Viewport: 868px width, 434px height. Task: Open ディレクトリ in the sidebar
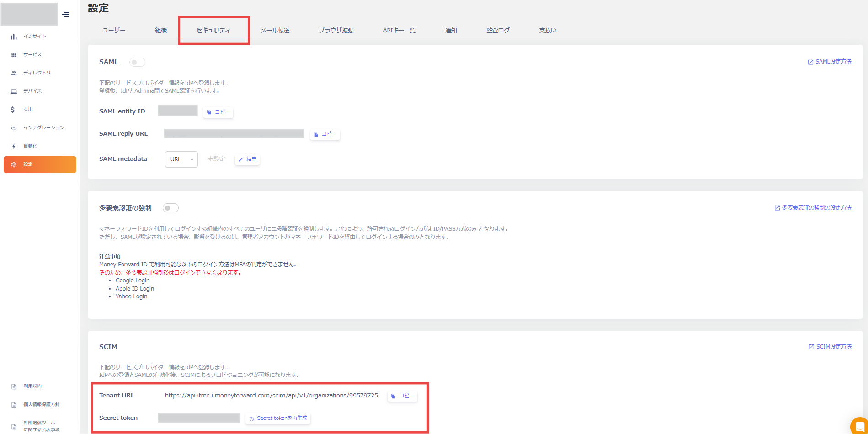tap(37, 73)
